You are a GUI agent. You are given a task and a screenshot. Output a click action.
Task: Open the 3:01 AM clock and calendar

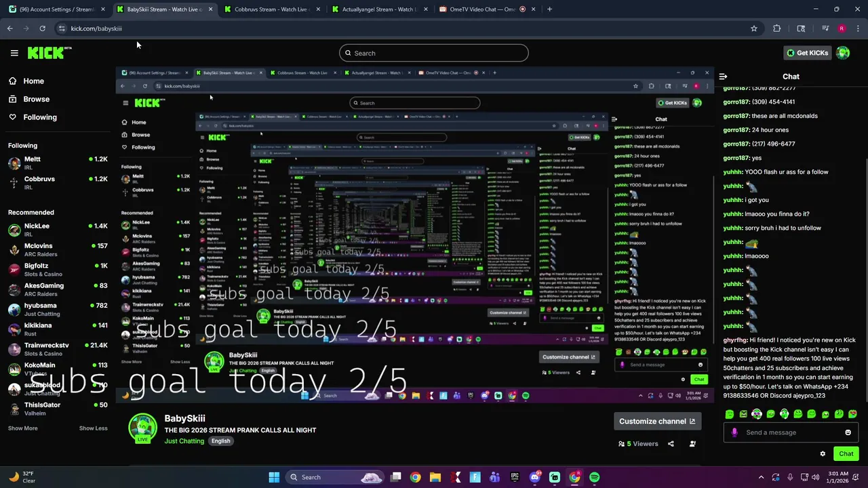(x=838, y=477)
